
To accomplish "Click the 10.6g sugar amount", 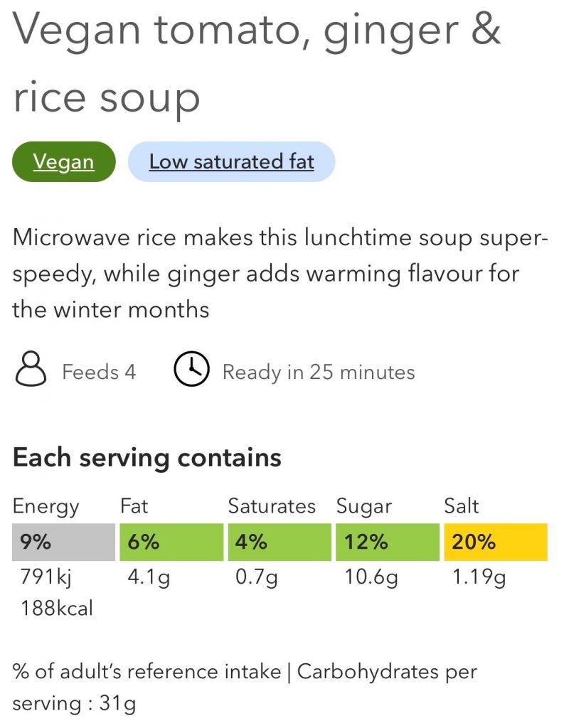I will (x=371, y=578).
